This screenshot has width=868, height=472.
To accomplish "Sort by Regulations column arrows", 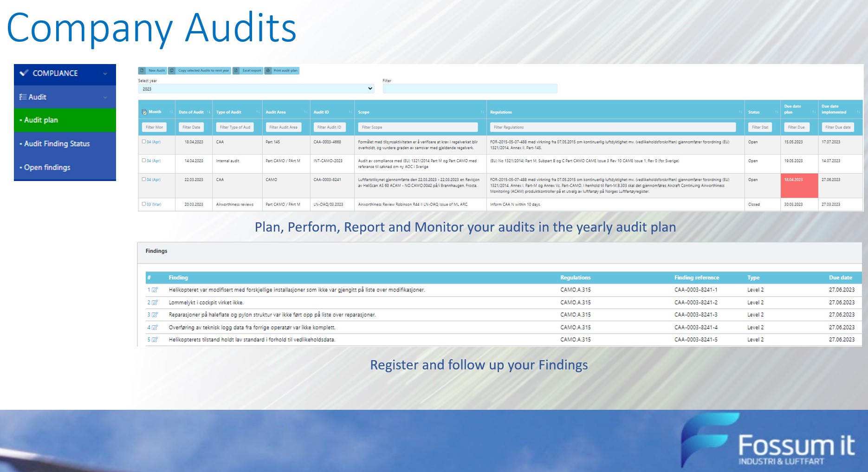I will point(740,112).
